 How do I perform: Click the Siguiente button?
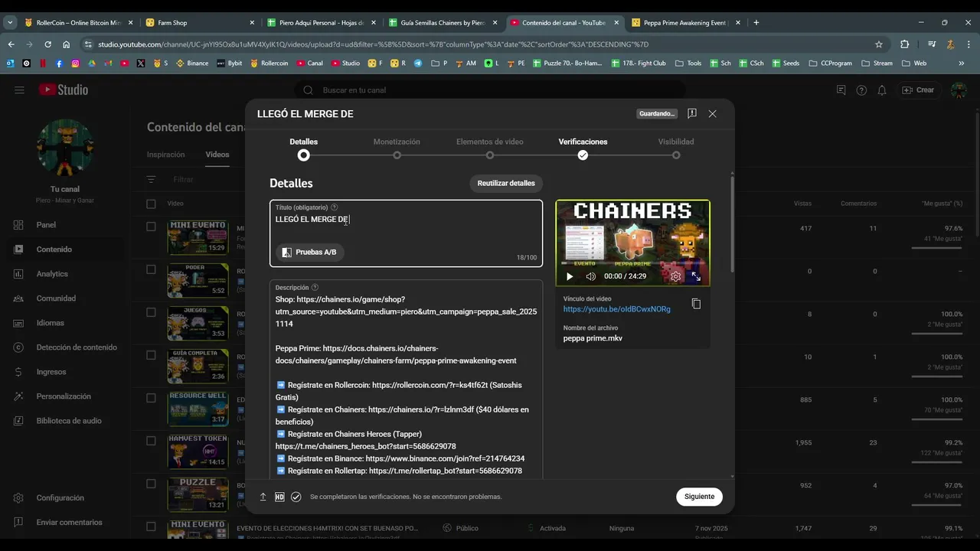pyautogui.click(x=699, y=497)
